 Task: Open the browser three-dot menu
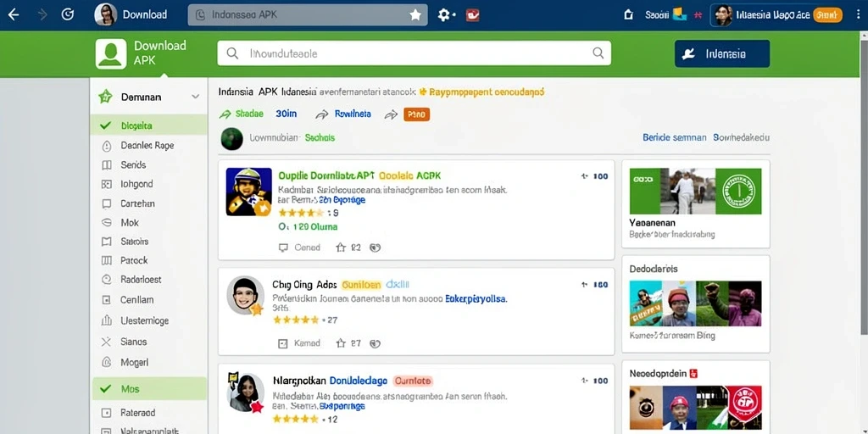click(x=858, y=15)
